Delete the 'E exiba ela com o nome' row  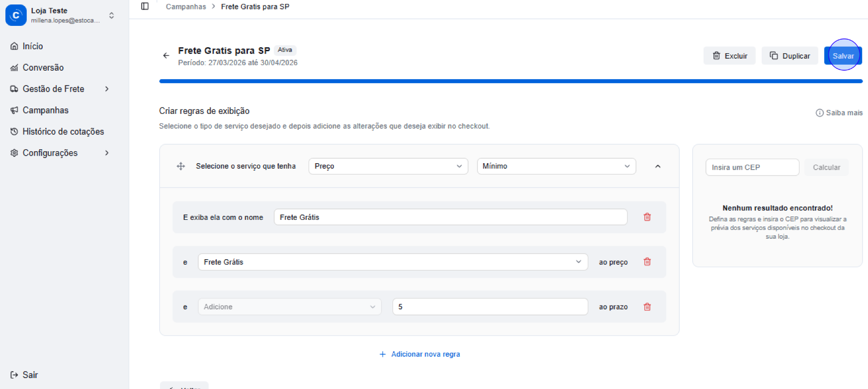coord(647,217)
